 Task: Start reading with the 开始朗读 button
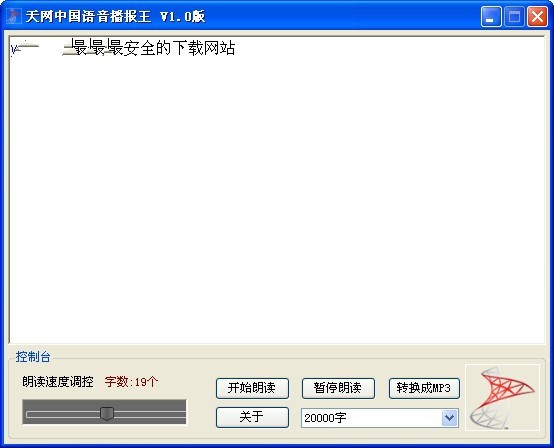(x=252, y=388)
